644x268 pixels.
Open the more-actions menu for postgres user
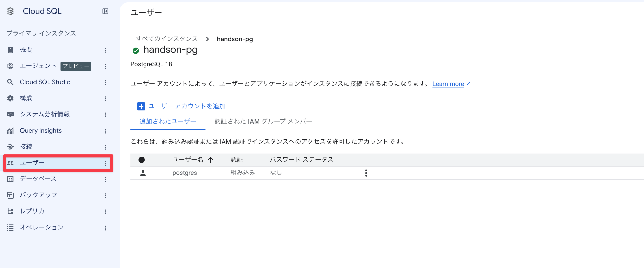coord(366,173)
